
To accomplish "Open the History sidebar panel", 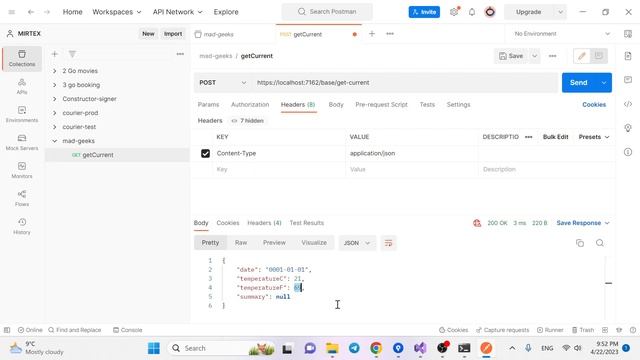I will [22, 226].
